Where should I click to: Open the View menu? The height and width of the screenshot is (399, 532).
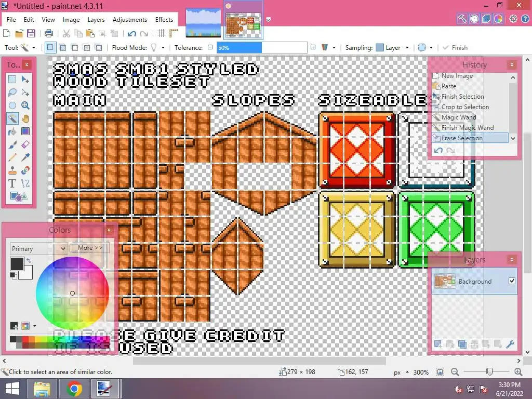tap(48, 20)
